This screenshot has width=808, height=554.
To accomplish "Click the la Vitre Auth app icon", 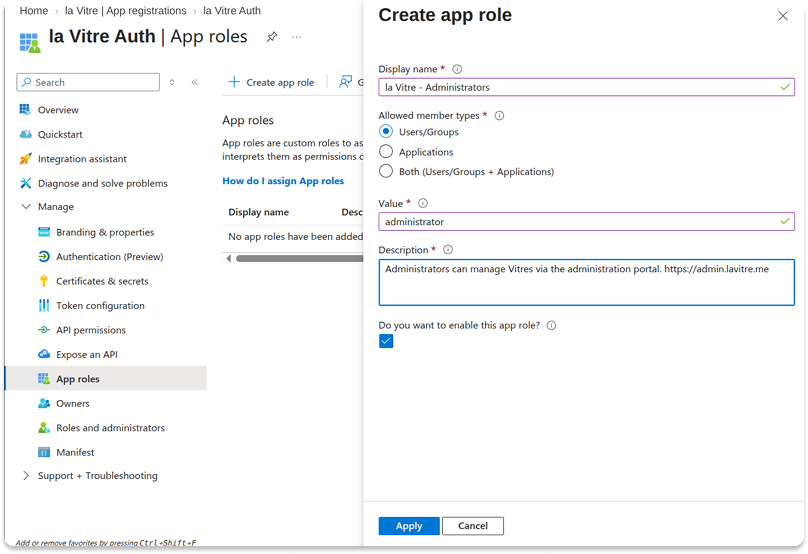I will pyautogui.click(x=30, y=42).
